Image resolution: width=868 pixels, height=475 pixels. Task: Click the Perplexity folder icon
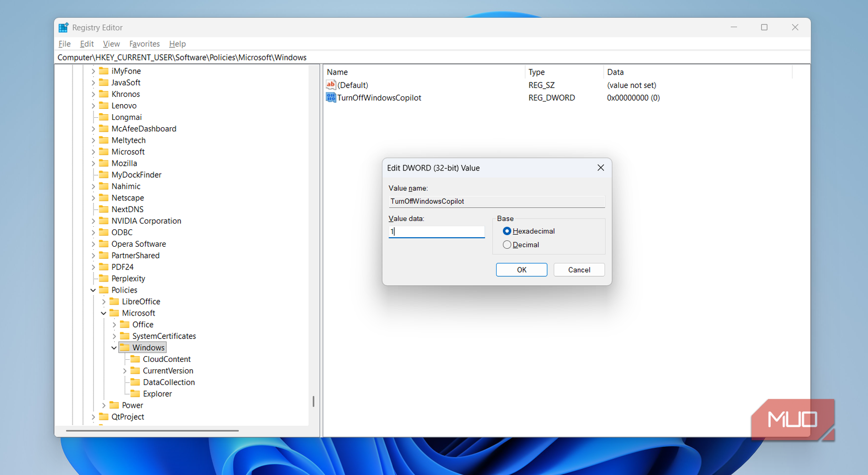(104, 279)
